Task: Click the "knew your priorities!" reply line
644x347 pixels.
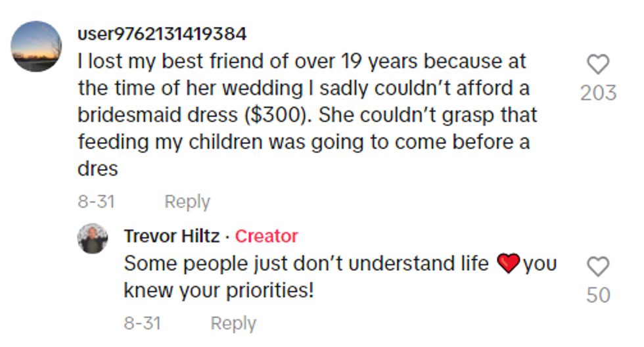Action: click(x=219, y=290)
